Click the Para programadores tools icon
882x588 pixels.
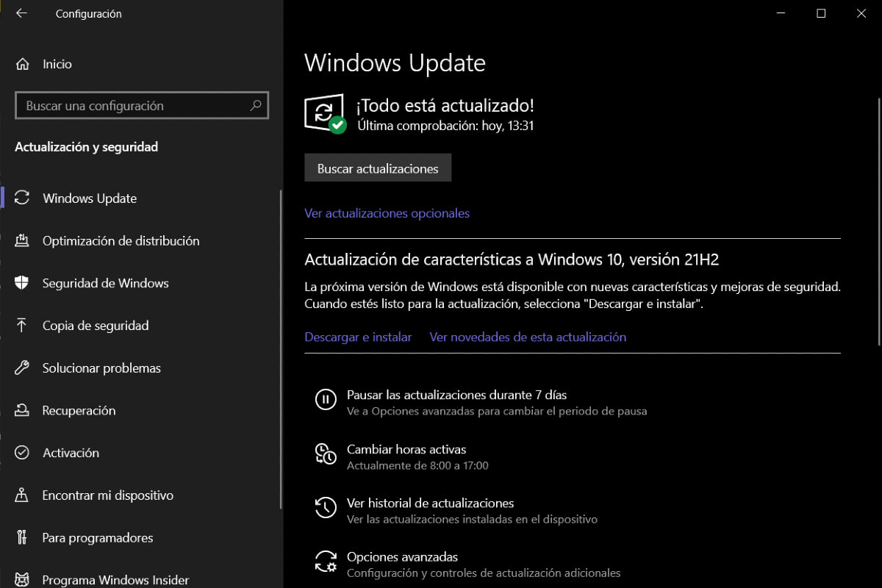[22, 537]
